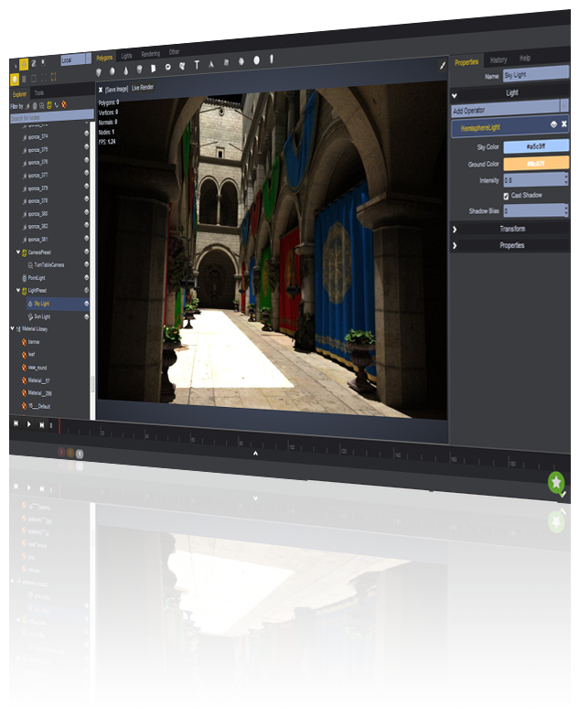
Task: Remove the HemisphereLight operator with X icon
Action: click(564, 124)
